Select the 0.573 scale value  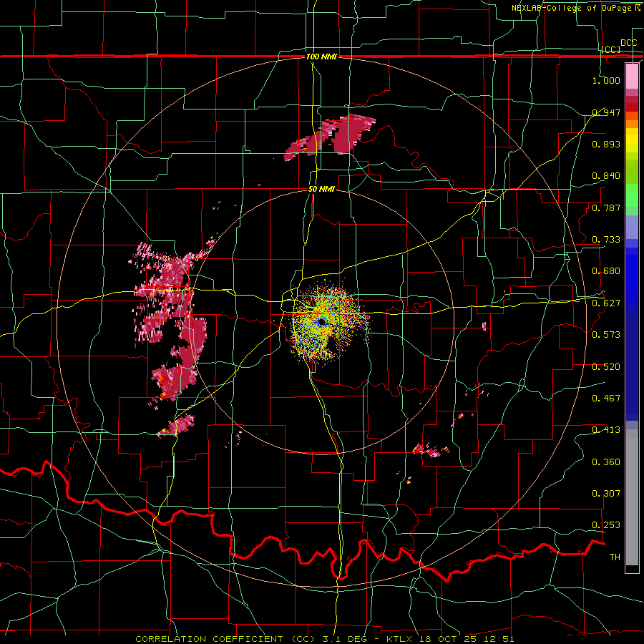tap(606, 335)
